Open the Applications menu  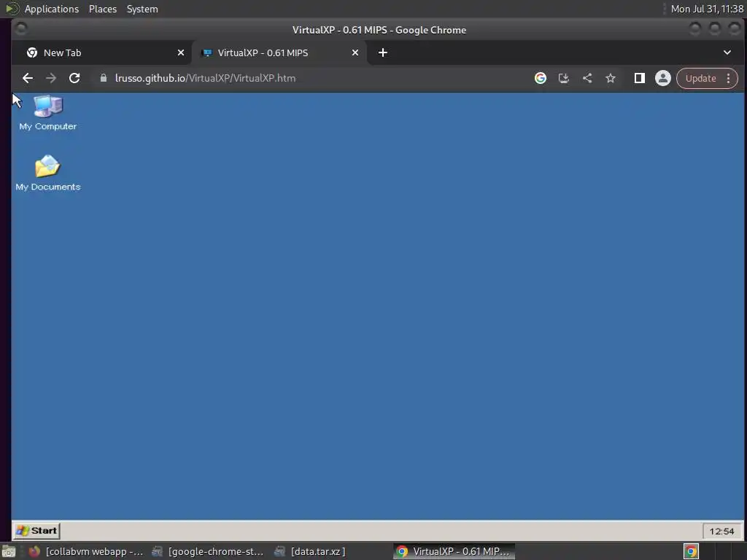pos(52,9)
